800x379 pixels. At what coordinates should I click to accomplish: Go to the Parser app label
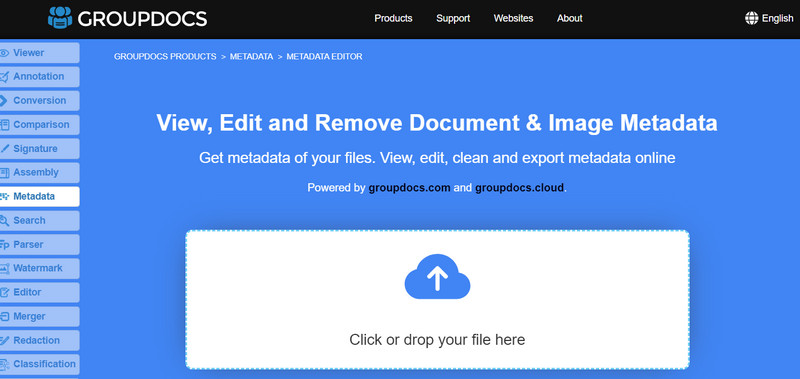[x=28, y=244]
